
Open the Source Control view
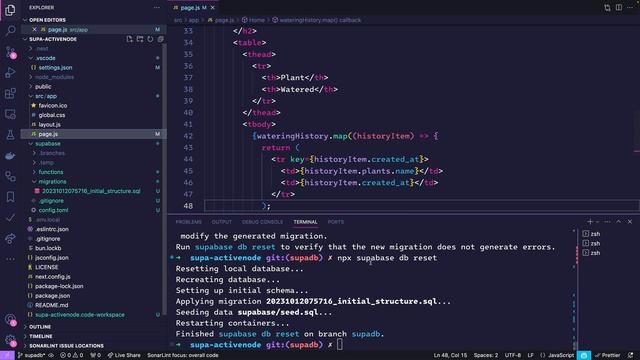pyautogui.click(x=10, y=52)
